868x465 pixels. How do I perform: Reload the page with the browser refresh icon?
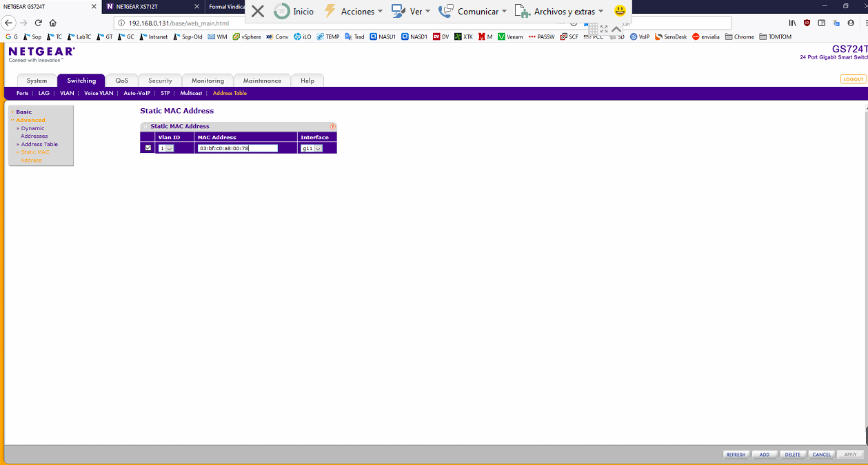(39, 23)
